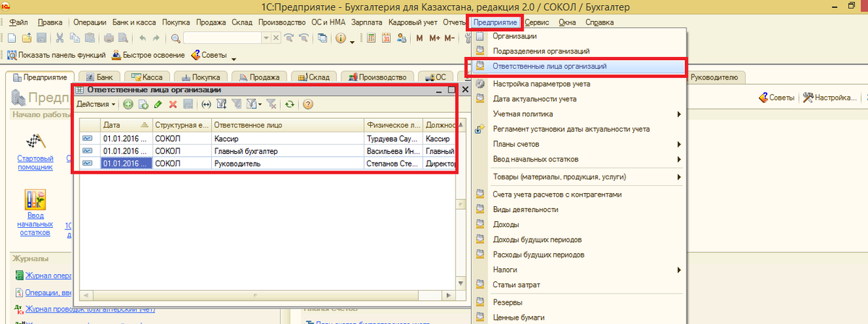This screenshot has width=868, height=324.
Task: Click the M+ memory button
Action: (435, 38)
